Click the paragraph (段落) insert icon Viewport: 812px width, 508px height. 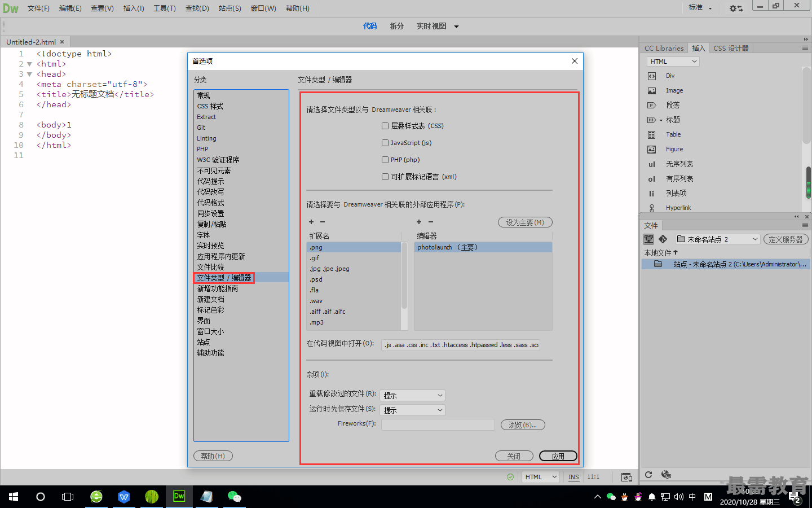pos(652,105)
